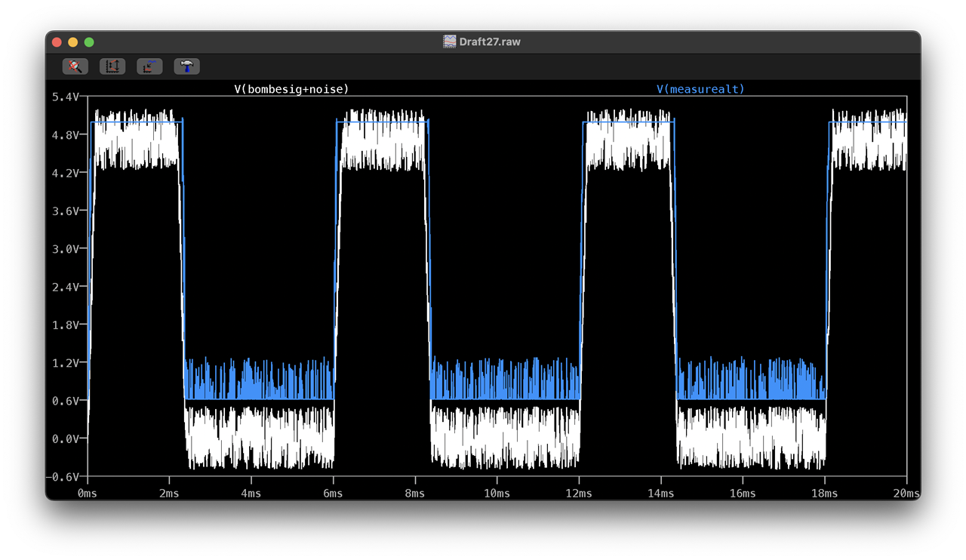Click the 20ms time axis label
This screenshot has height=560, width=966.
[x=906, y=494]
